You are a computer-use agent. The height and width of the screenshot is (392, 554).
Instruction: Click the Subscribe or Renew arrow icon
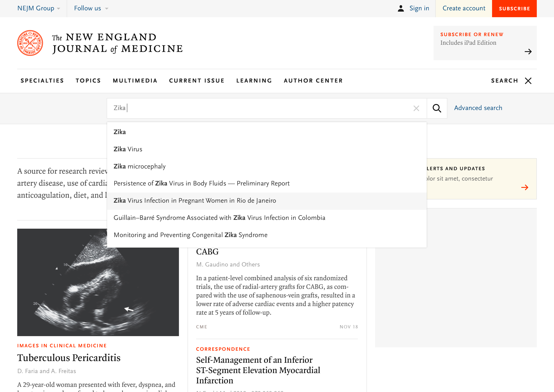[528, 51]
